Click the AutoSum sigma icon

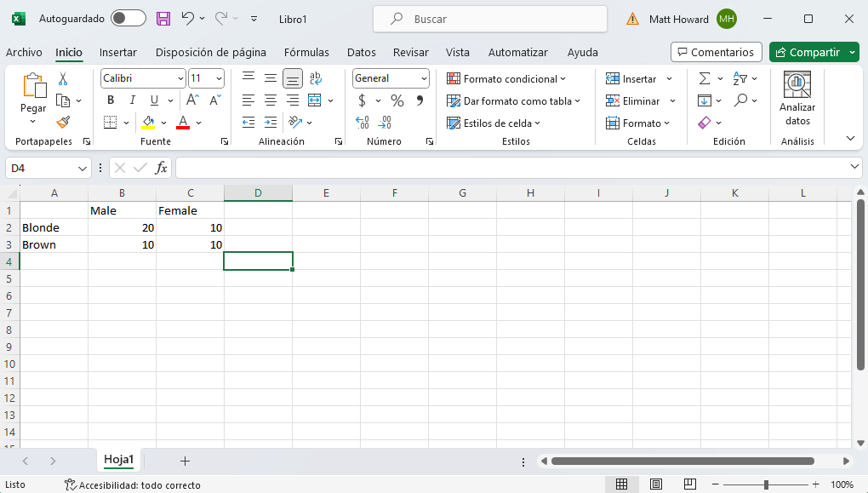pos(704,78)
